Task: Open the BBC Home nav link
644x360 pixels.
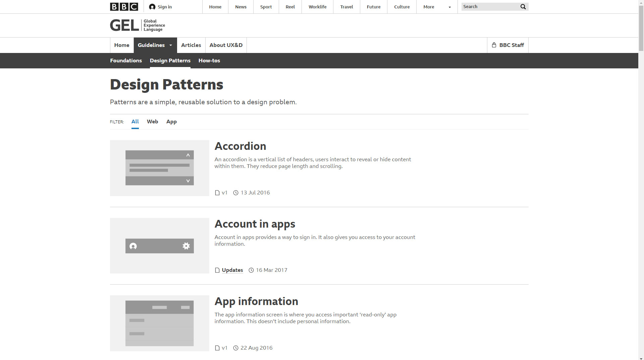Action: pyautogui.click(x=215, y=7)
